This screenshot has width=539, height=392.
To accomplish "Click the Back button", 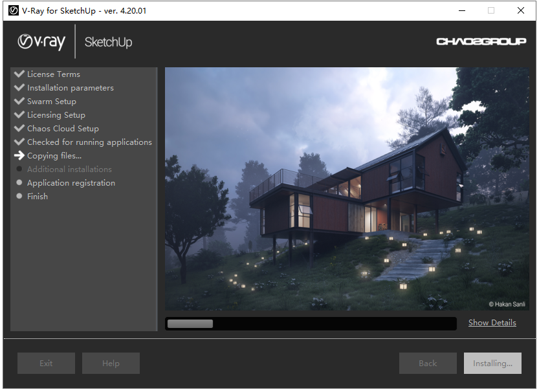I will click(428, 363).
